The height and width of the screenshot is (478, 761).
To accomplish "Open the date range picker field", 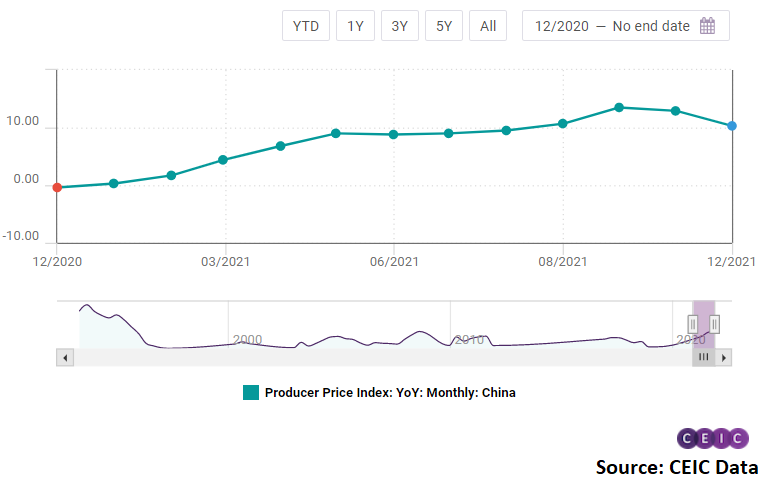I will click(x=614, y=26).
